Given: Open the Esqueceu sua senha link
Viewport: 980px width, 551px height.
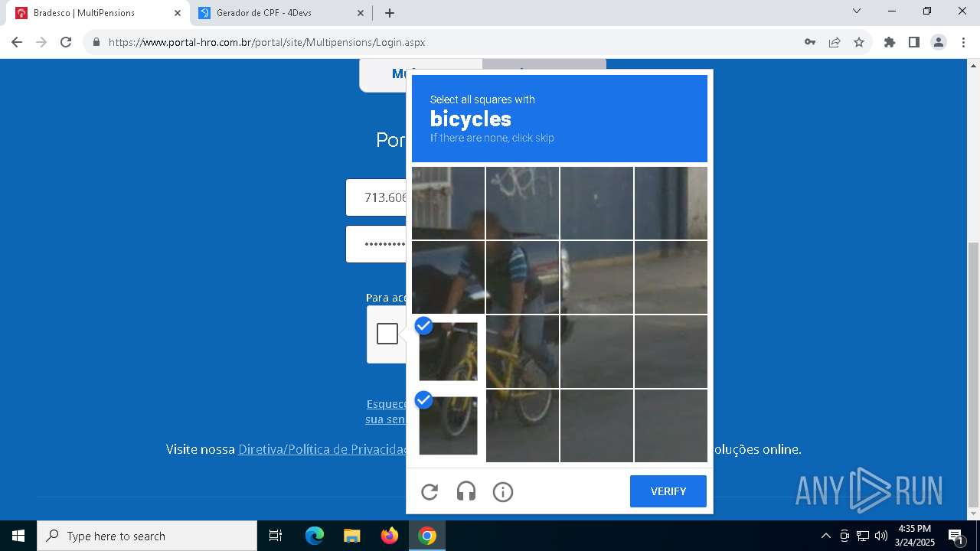Looking at the screenshot, I should pos(386,412).
